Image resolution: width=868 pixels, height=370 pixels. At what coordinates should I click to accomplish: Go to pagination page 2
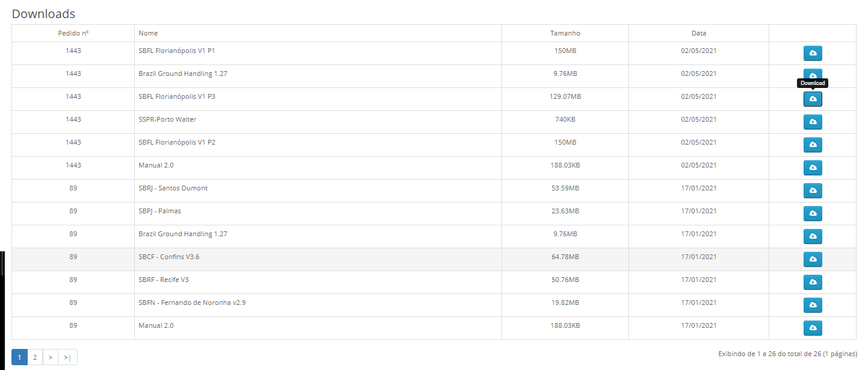click(35, 357)
